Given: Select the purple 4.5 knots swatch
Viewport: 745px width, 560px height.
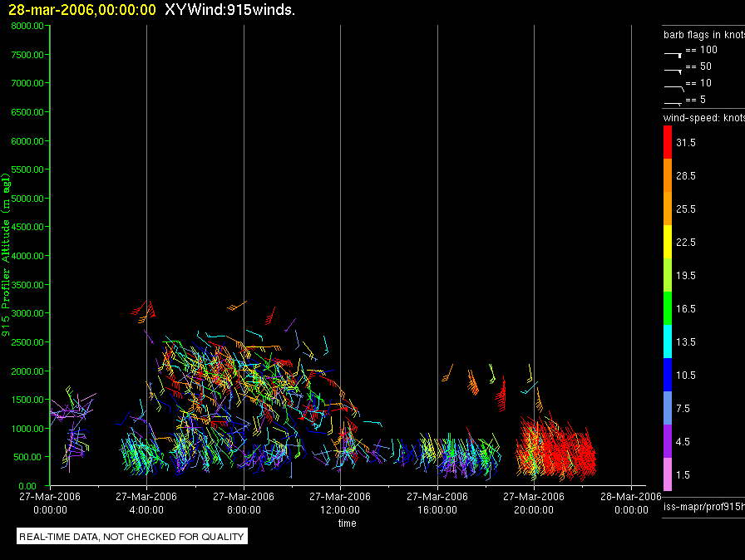Looking at the screenshot, I should pyautogui.click(x=668, y=441).
